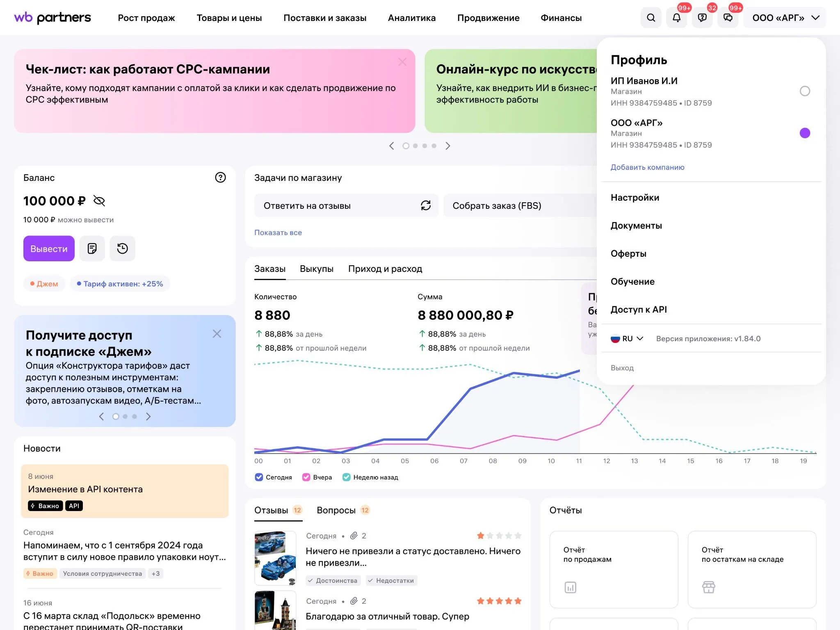Screen dimensions: 840x630
Task: Hide the 100 000 ₽ balance amount
Action: (x=99, y=201)
